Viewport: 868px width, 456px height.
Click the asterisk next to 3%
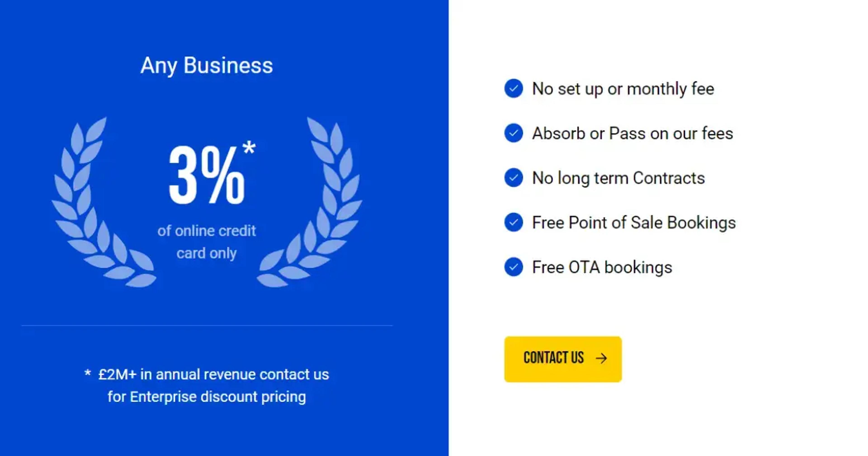pos(249,147)
